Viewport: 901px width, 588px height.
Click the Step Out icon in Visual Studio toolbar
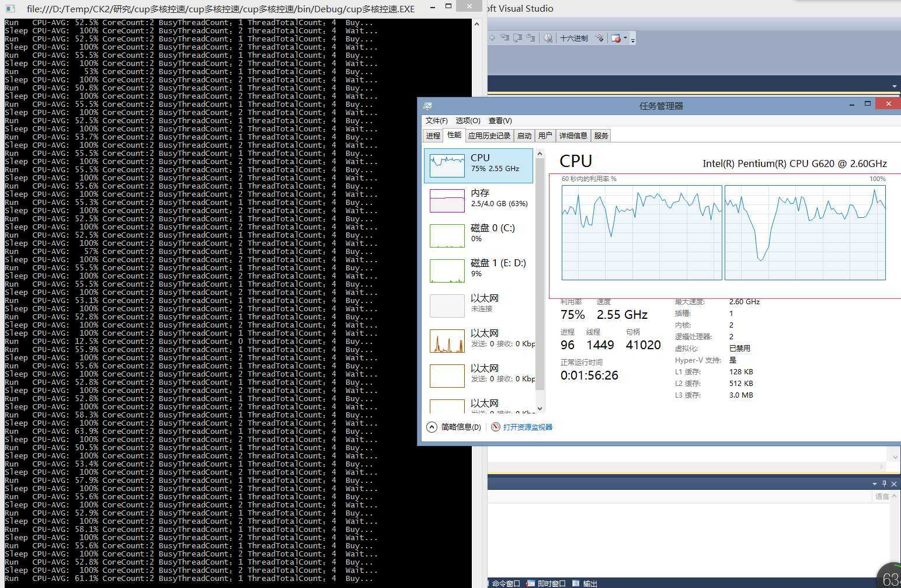coord(530,38)
